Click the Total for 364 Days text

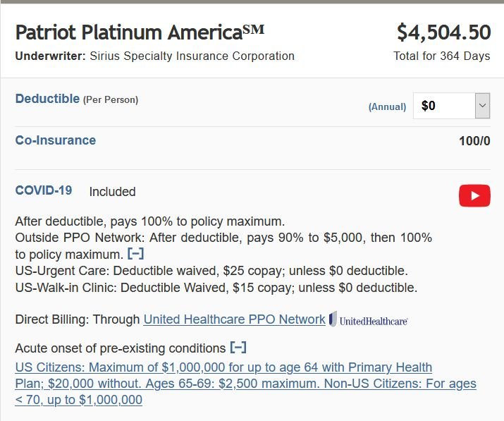(x=442, y=56)
